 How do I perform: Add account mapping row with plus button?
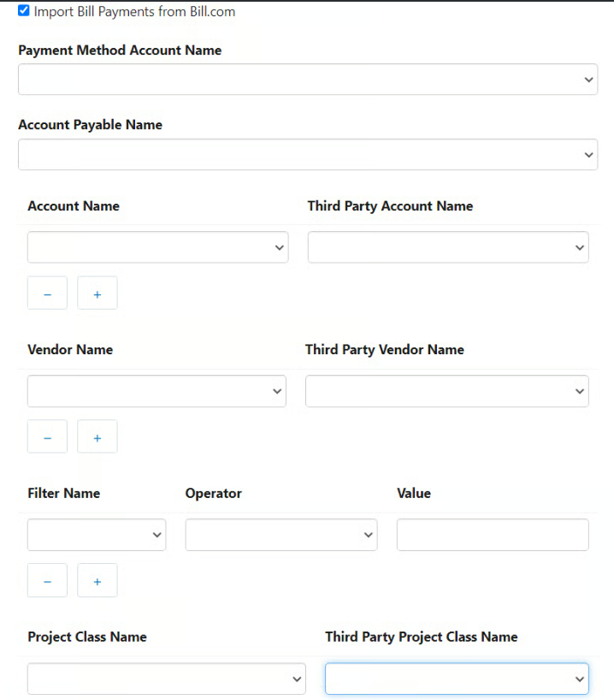(x=97, y=294)
